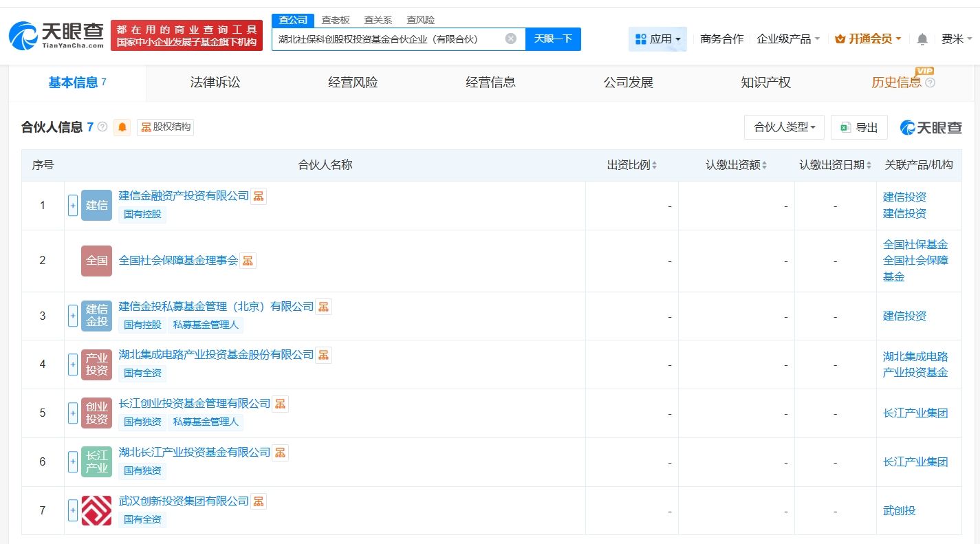Sort the table by 出资比例 column
Viewport: 980px width, 544px height.
632,165
